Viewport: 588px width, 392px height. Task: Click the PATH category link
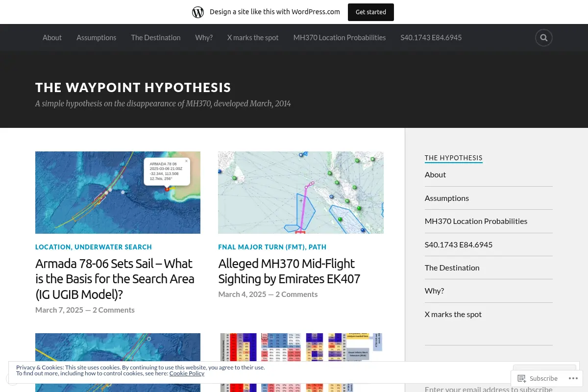[318, 247]
